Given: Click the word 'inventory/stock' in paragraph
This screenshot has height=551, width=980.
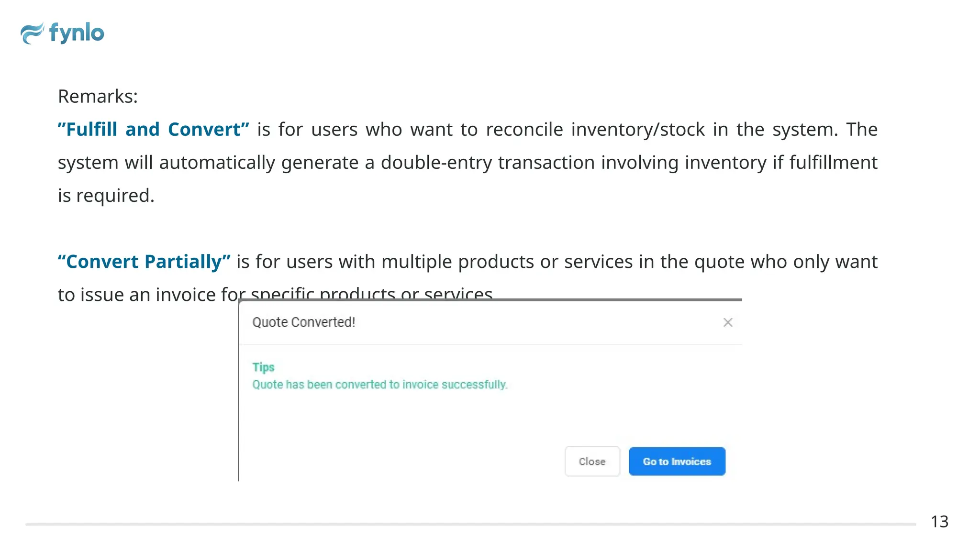Looking at the screenshot, I should pos(638,130).
